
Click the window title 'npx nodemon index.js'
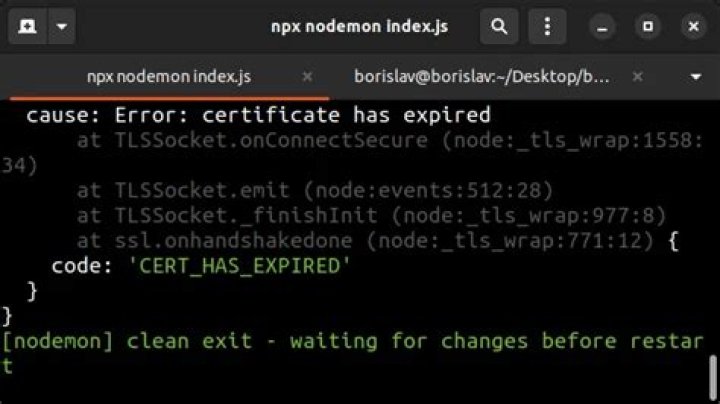point(360,27)
